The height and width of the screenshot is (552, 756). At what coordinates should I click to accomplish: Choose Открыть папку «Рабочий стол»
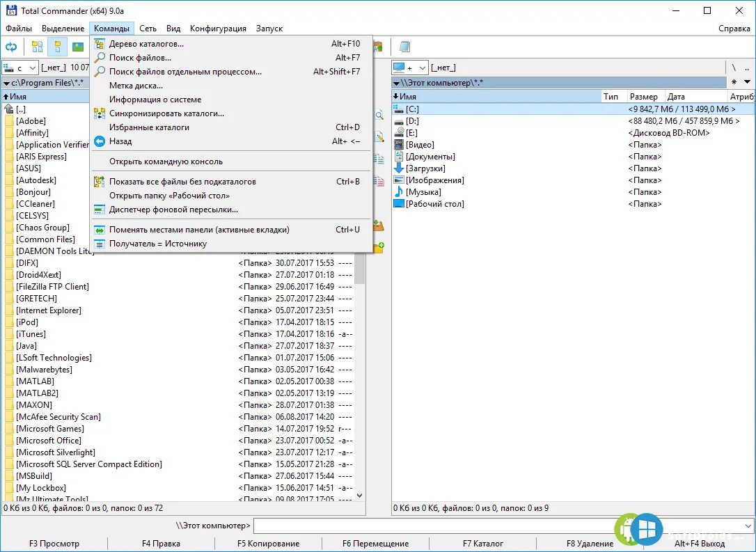pos(231,196)
